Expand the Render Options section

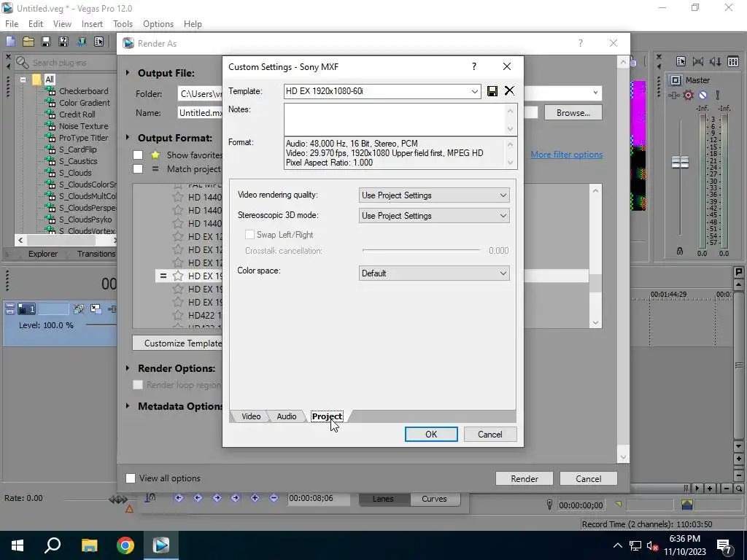tap(127, 368)
